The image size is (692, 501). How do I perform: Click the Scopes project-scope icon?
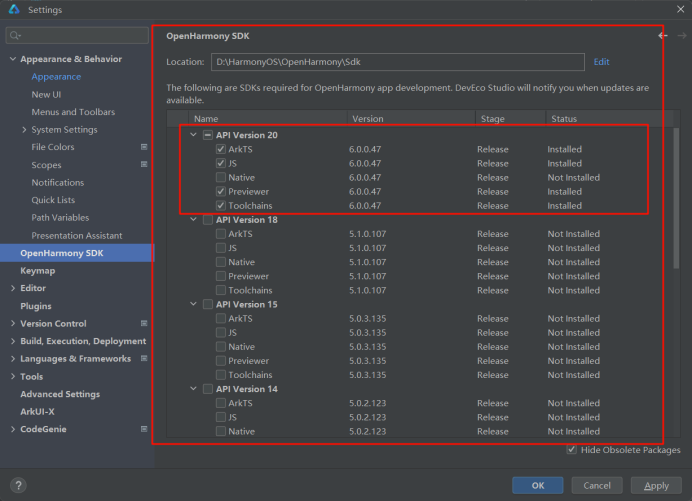144,164
